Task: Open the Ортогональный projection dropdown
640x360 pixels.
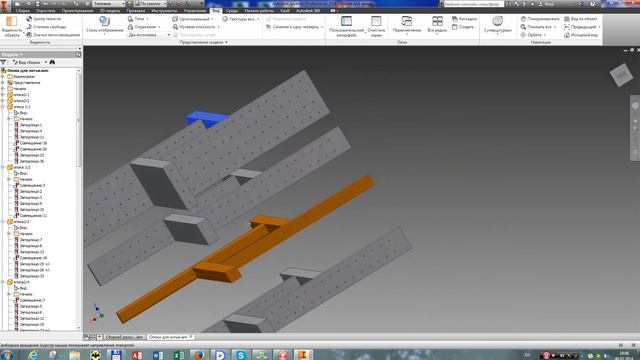Action: (193, 19)
